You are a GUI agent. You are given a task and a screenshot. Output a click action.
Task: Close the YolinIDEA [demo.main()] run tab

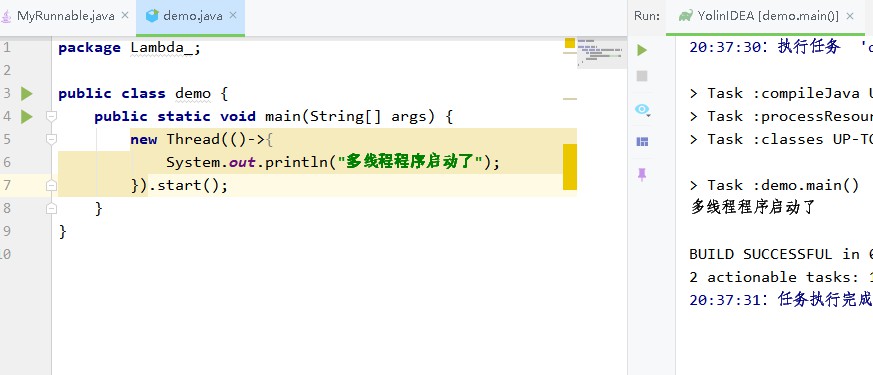[850, 16]
